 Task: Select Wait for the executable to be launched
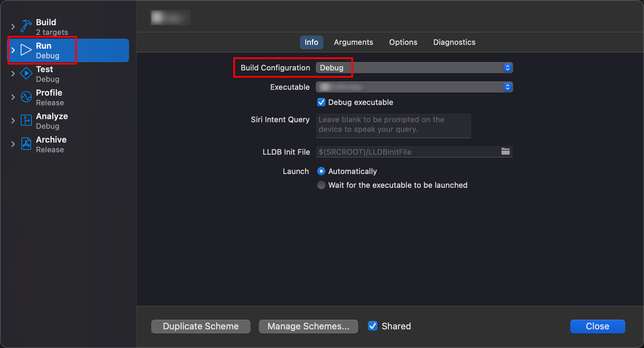tap(321, 185)
